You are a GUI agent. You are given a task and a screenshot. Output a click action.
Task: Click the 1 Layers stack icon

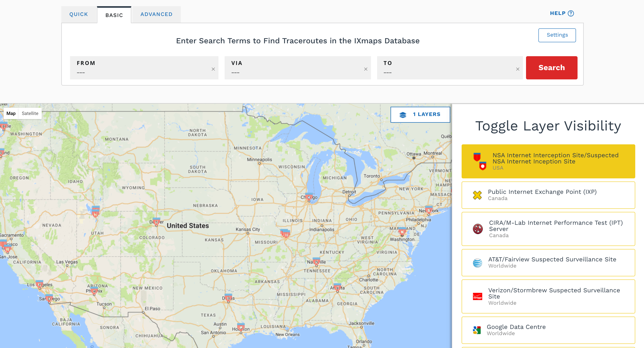(402, 114)
